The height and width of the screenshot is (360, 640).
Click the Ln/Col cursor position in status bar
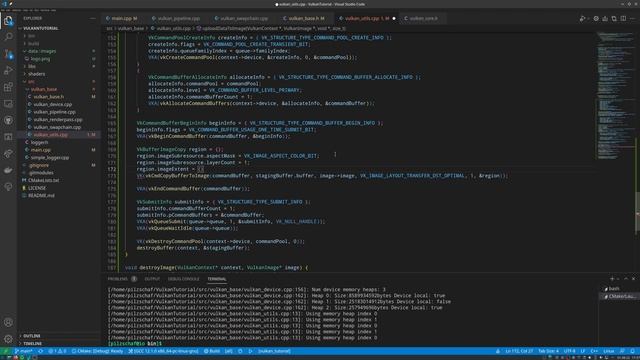pos(519,351)
